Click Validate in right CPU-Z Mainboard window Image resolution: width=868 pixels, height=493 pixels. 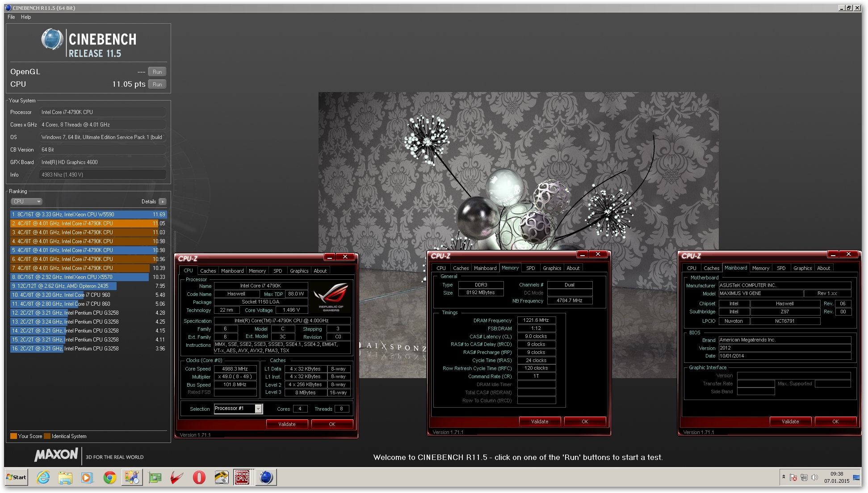tap(790, 421)
